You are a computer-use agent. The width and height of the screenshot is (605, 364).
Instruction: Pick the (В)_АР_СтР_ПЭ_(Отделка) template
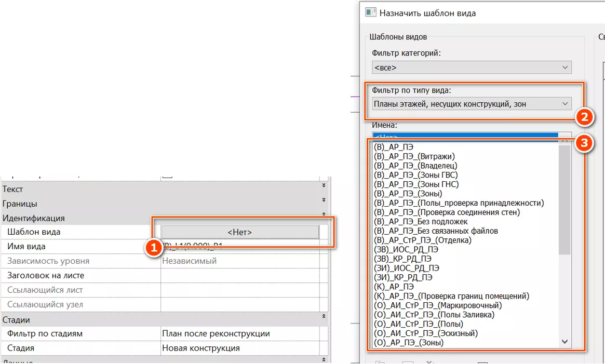pos(422,240)
